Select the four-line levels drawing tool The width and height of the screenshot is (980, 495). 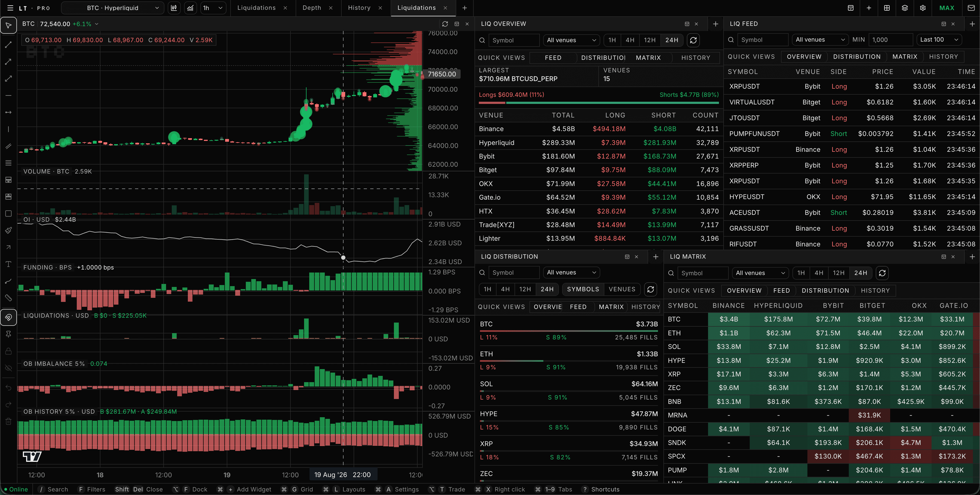(8, 163)
